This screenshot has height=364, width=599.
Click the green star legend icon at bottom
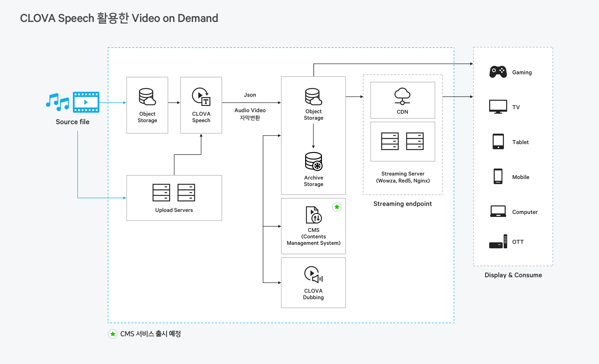(x=113, y=334)
